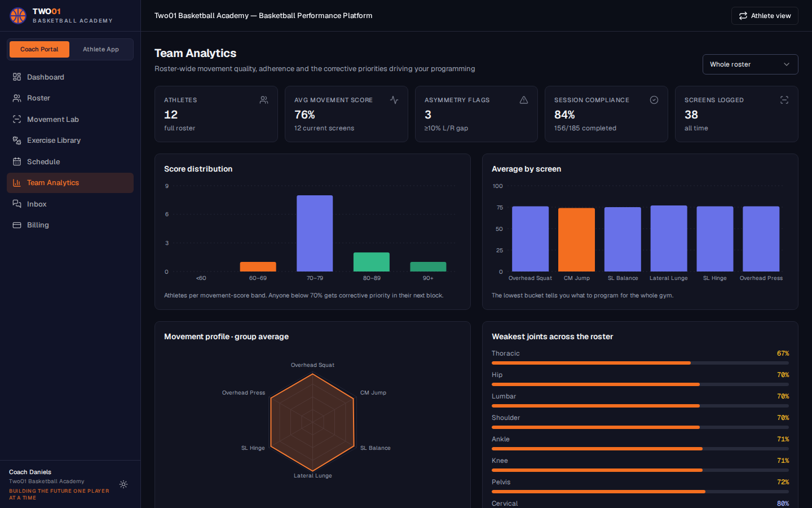Open Dashboard from the sidebar
Screen dimensions: 812x508
[x=70, y=77]
